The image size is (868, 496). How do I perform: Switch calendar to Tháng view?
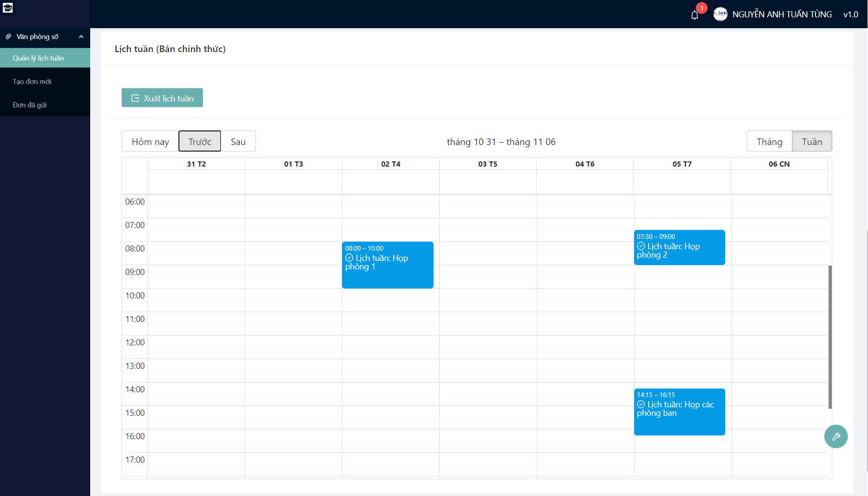pyautogui.click(x=769, y=142)
